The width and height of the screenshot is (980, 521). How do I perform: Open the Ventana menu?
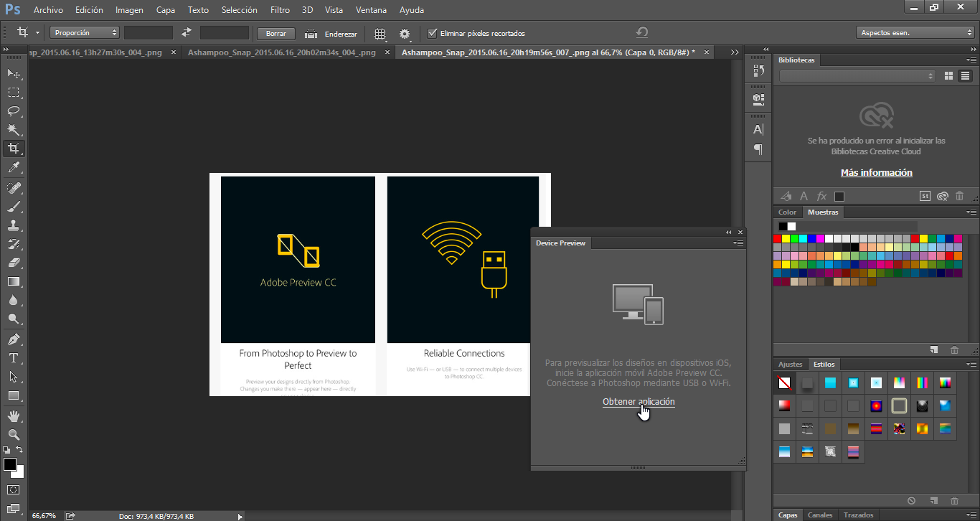pyautogui.click(x=371, y=10)
